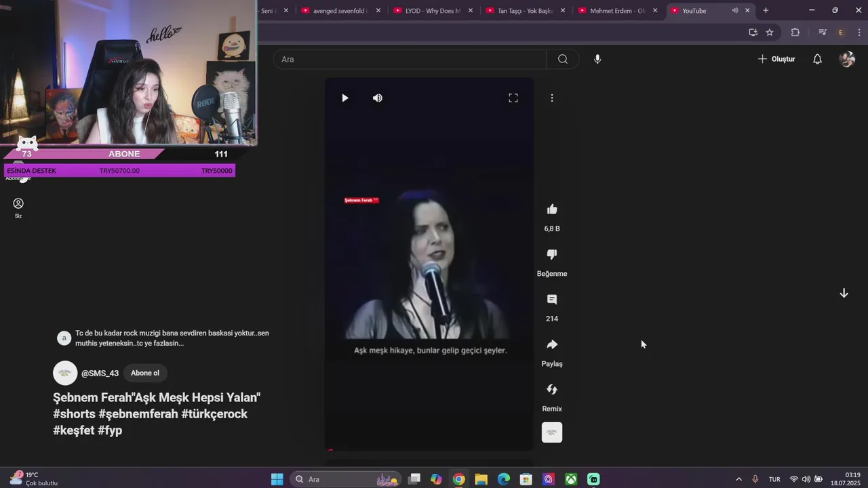Image resolution: width=868 pixels, height=488 pixels.
Task: Open the Oluştur create menu
Action: (x=776, y=59)
